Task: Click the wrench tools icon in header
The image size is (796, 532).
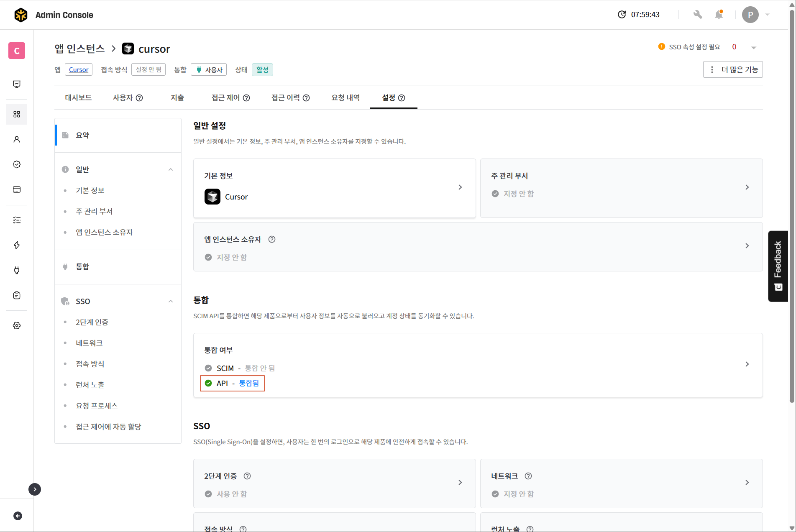Action: 697,15
